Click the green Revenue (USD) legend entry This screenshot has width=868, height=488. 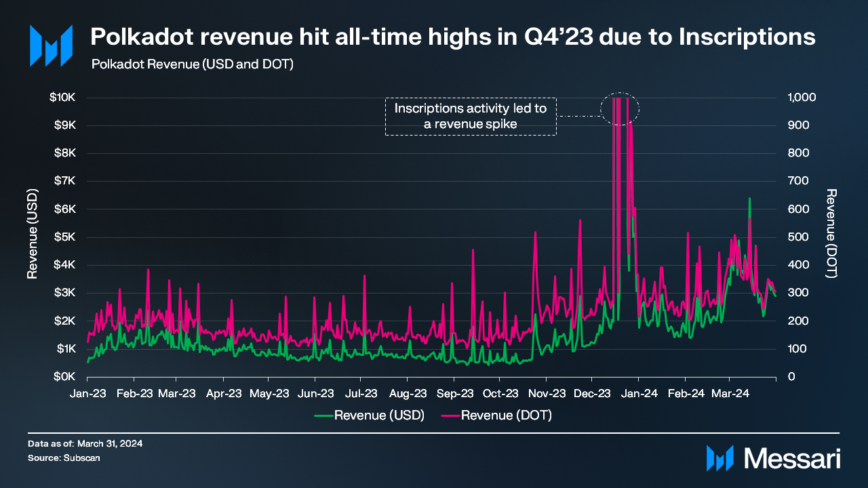coord(369,415)
